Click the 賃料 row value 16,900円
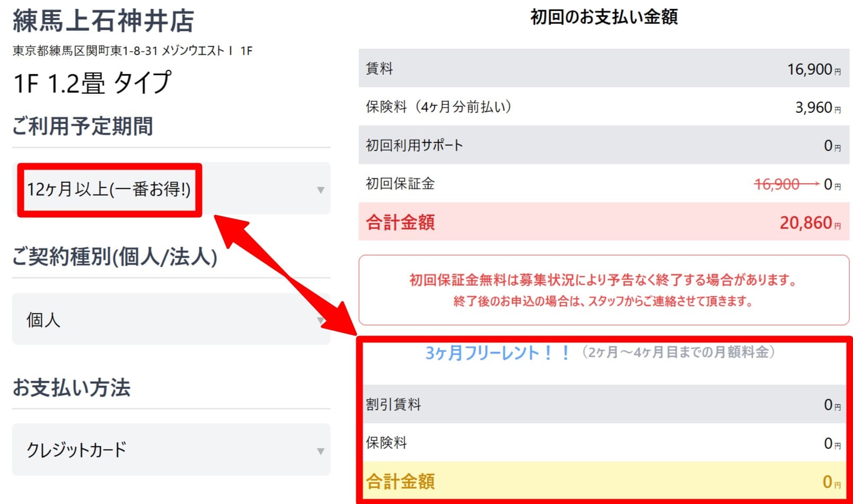Image resolution: width=853 pixels, height=504 pixels. point(814,69)
